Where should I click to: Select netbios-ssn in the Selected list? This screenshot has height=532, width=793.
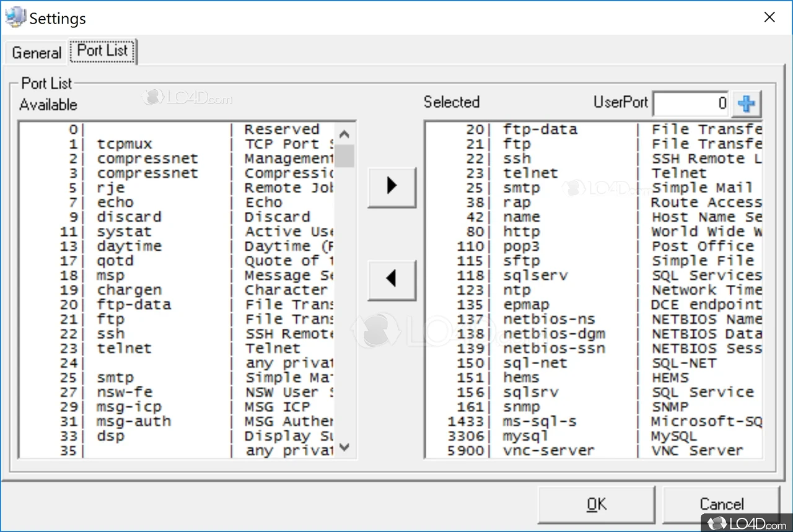(x=594, y=349)
